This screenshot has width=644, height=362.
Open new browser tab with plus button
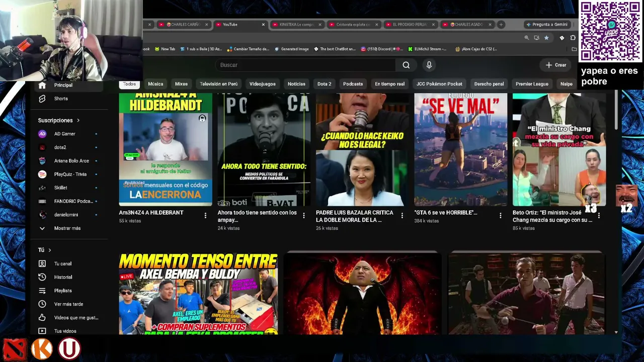tap(501, 24)
